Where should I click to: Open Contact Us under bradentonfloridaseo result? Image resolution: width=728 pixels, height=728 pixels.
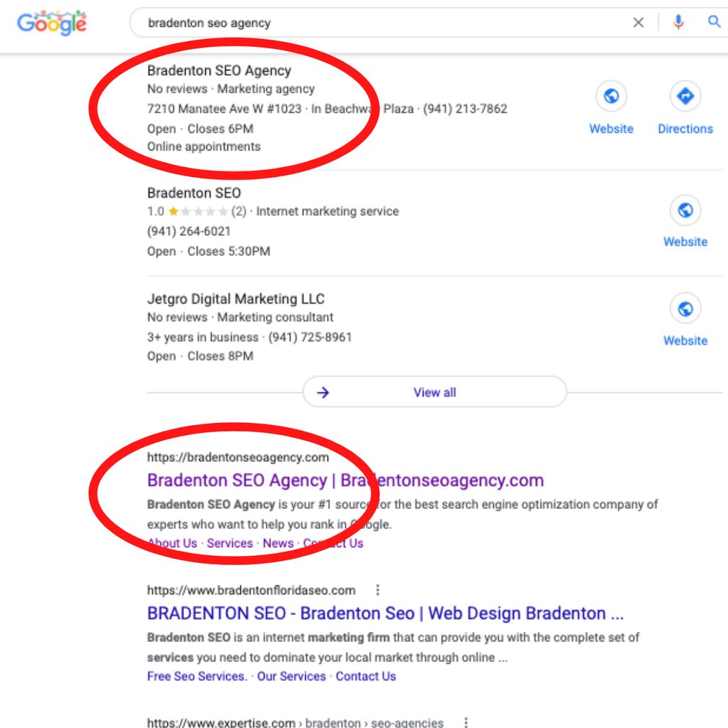tap(365, 676)
